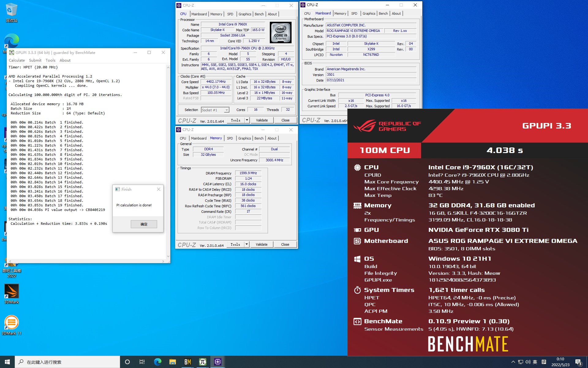This screenshot has height=368, width=588.
Task: Click Validate in CPU-Z CPU window
Action: [x=262, y=120]
